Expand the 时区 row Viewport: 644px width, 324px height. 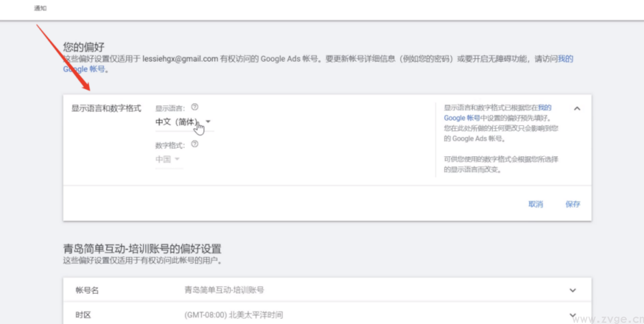point(573,314)
